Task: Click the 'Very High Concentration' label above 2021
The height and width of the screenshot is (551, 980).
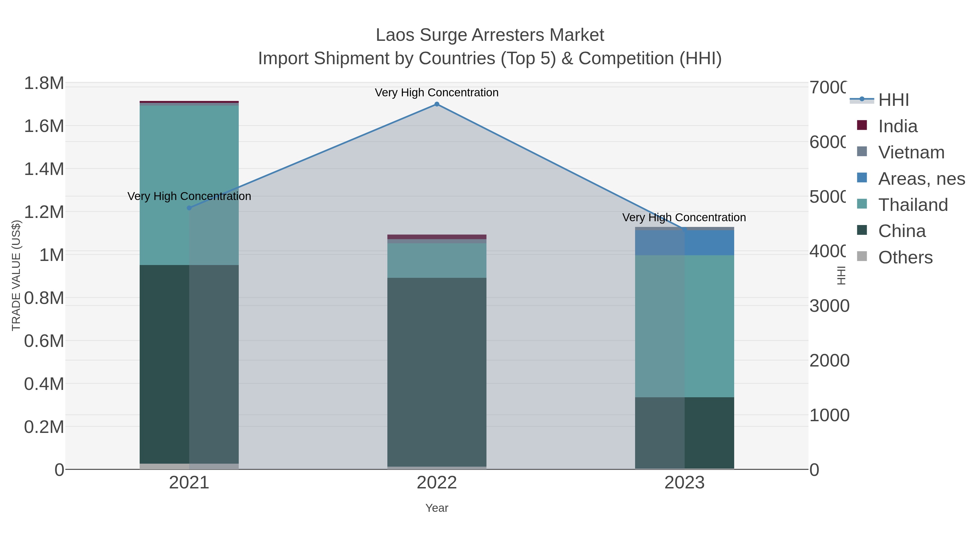Action: [189, 196]
